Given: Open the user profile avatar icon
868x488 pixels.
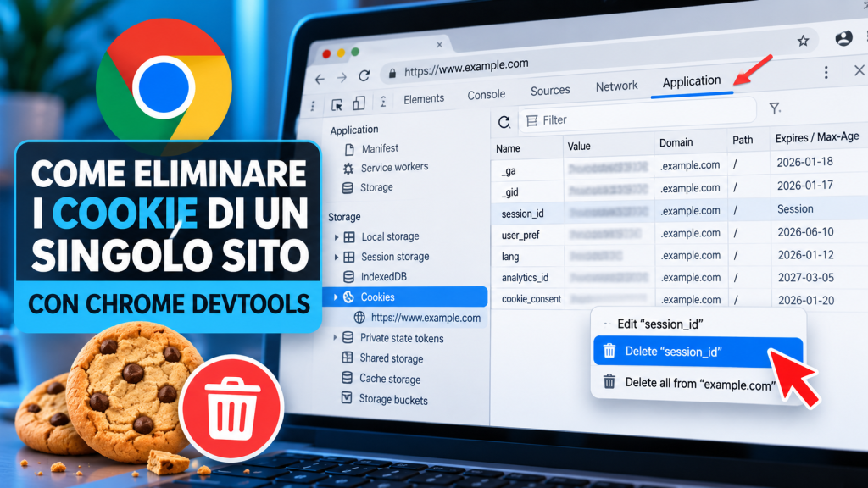Looking at the screenshot, I should pos(843,38).
